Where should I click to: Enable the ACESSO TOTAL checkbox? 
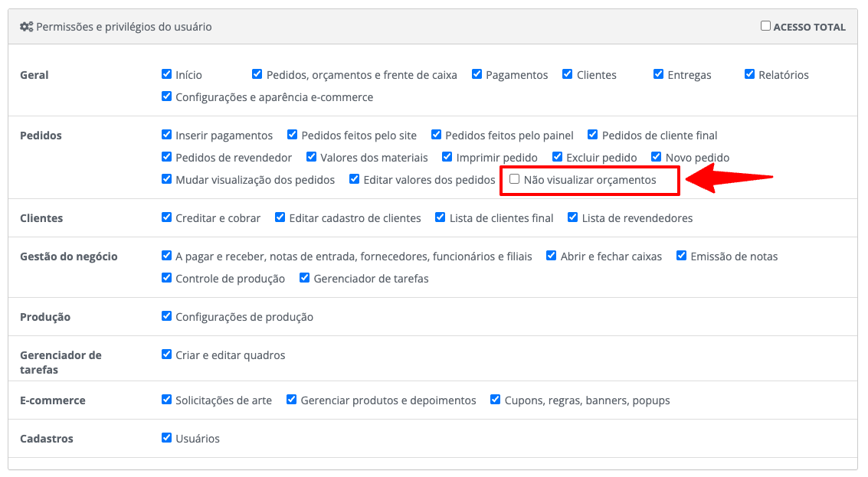click(x=765, y=26)
